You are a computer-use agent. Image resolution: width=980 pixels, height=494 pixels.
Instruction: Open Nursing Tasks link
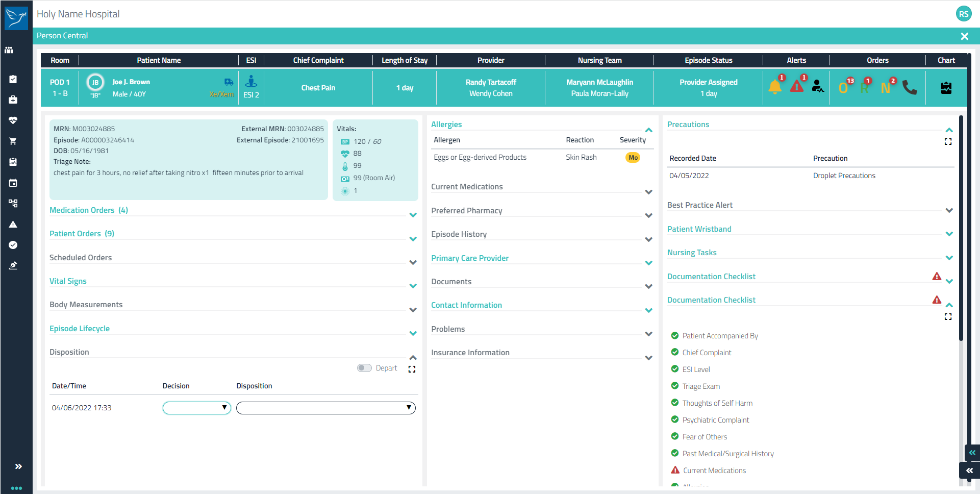pyautogui.click(x=692, y=253)
